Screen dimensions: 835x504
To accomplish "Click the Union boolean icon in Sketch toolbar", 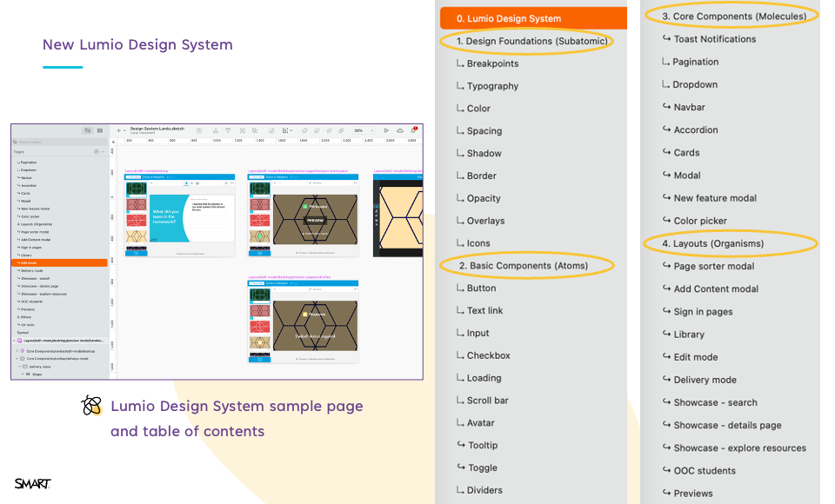I will [304, 130].
